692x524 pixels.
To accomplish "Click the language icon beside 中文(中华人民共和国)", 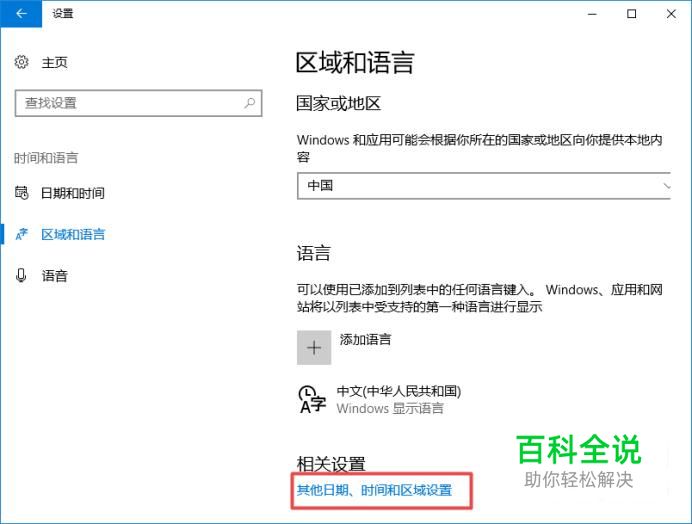I will coord(312,400).
